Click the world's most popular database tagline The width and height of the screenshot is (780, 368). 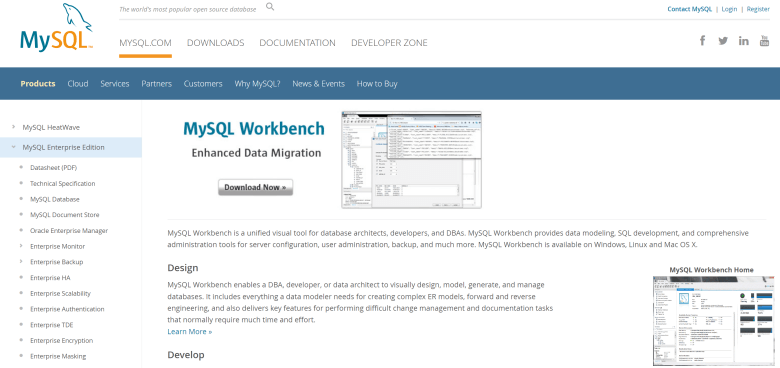point(188,9)
